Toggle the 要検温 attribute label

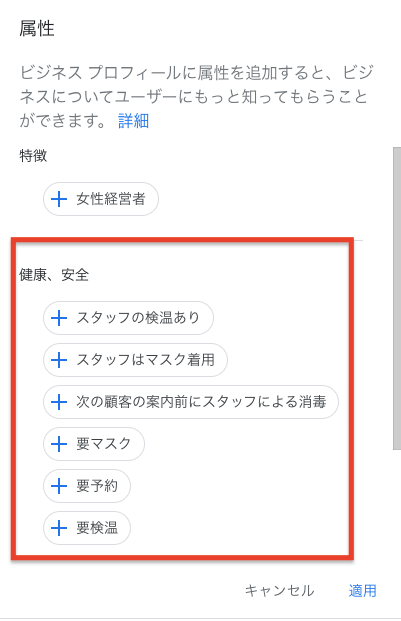(x=97, y=528)
